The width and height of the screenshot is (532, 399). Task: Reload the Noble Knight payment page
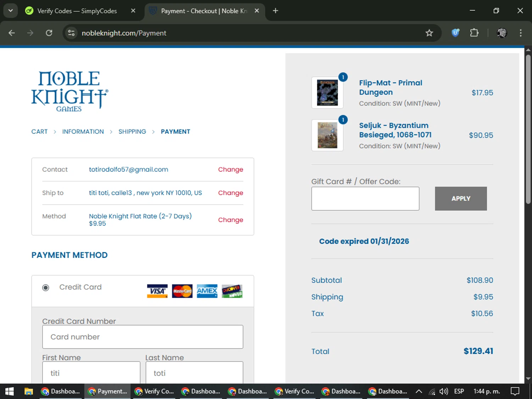coord(49,33)
